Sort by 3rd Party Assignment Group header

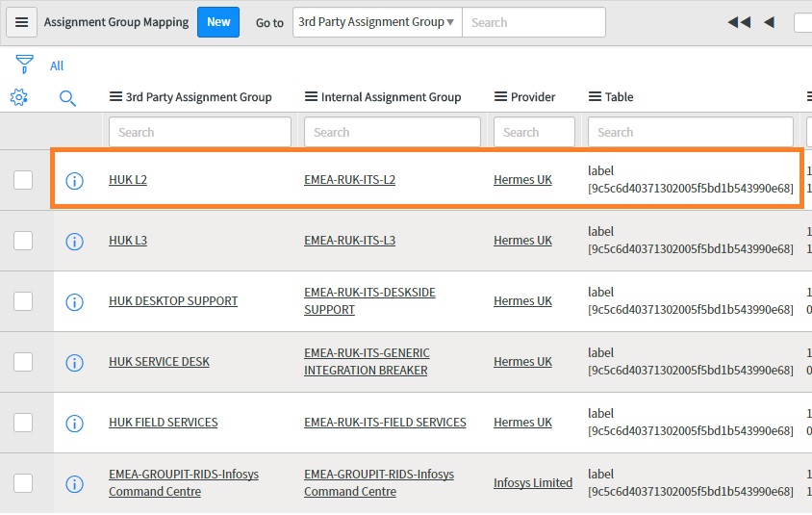click(199, 97)
